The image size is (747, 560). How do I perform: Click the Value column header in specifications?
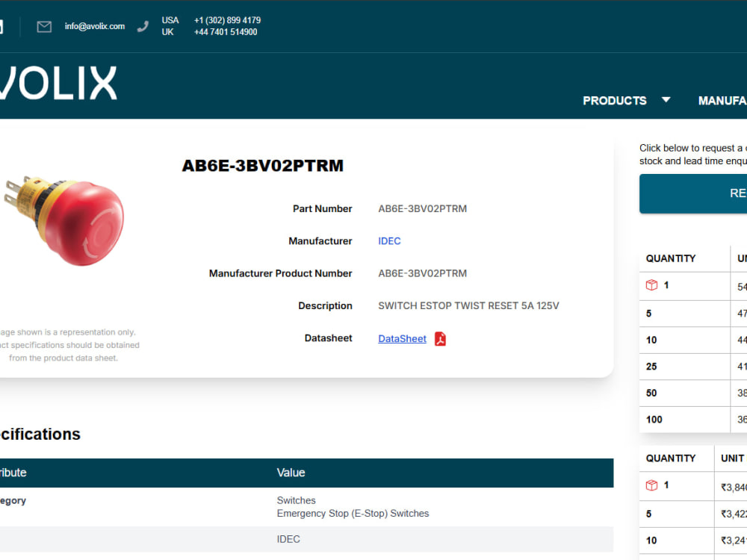[291, 473]
